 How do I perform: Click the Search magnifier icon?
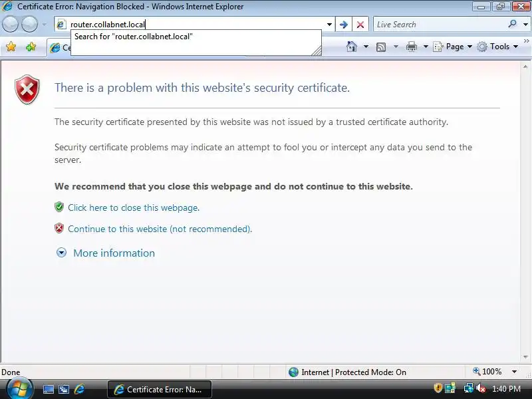point(512,24)
